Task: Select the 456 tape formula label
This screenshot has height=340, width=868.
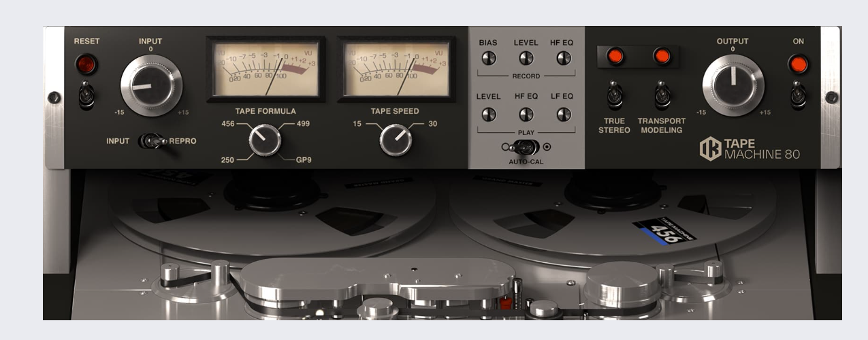Action: pos(227,123)
